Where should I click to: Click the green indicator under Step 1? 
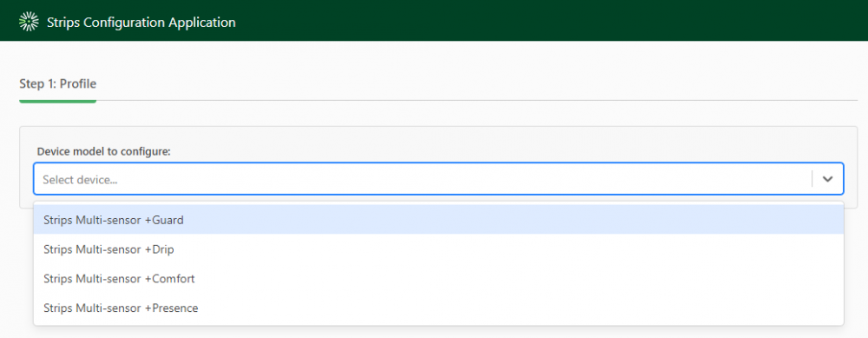[57, 101]
